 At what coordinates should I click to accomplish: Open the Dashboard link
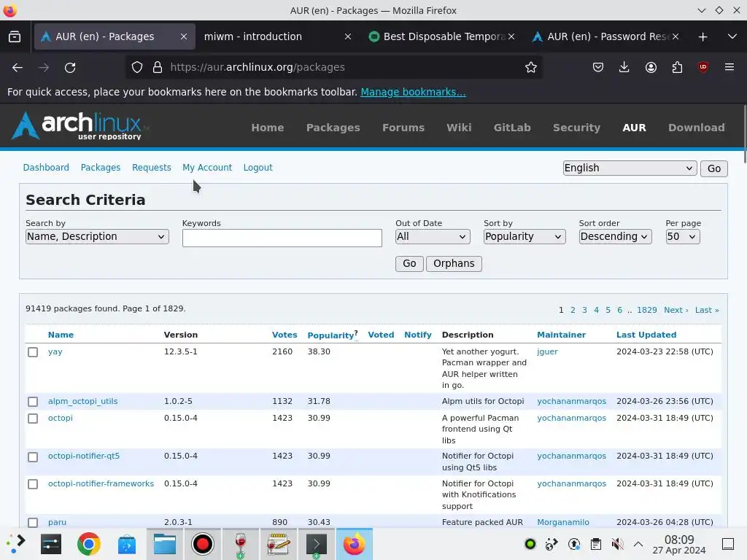coord(46,168)
